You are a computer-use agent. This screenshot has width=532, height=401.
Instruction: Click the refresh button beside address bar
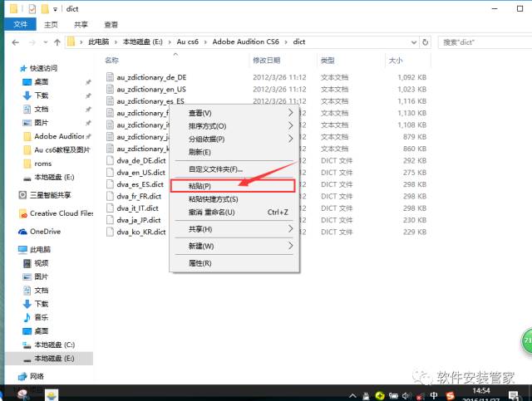427,42
